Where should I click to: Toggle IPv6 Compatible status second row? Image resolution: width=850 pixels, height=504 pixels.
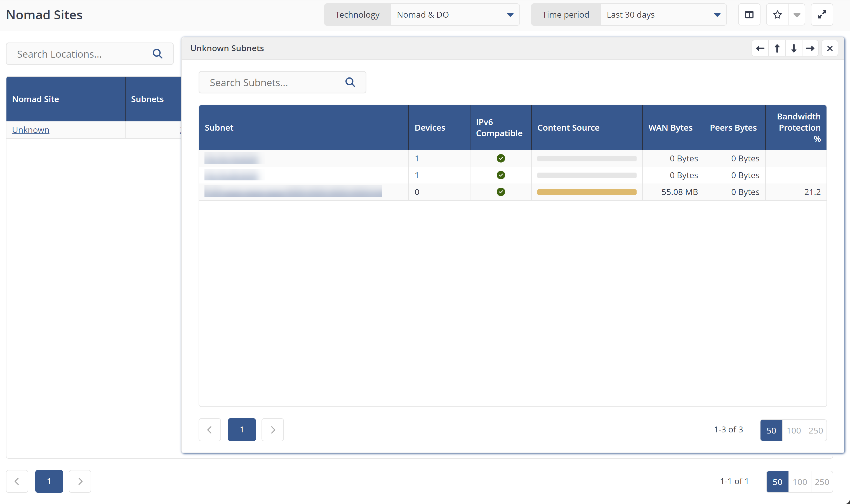[500, 175]
